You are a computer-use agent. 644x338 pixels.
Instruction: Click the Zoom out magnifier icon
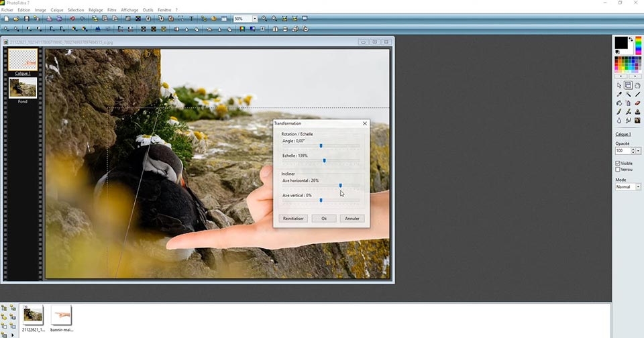point(274,19)
